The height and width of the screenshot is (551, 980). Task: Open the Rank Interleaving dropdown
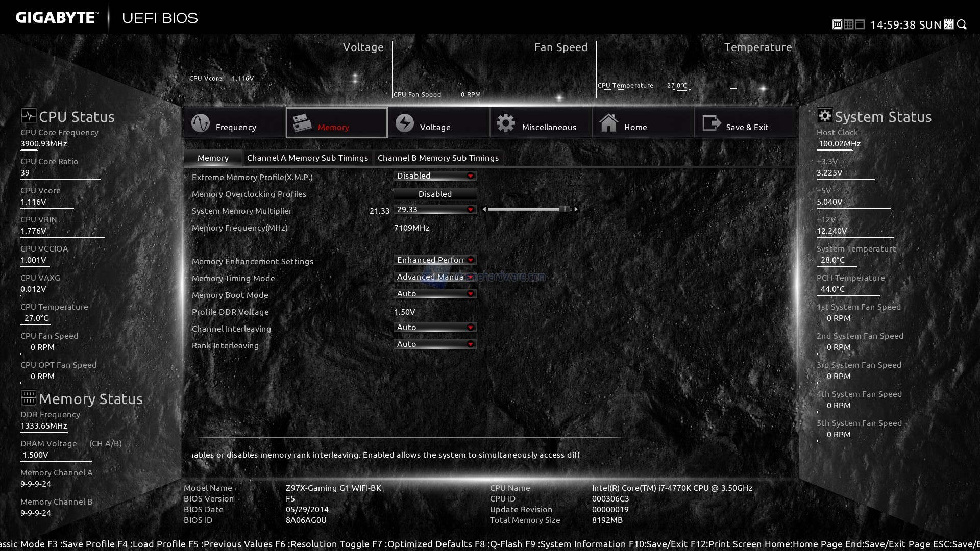(435, 344)
